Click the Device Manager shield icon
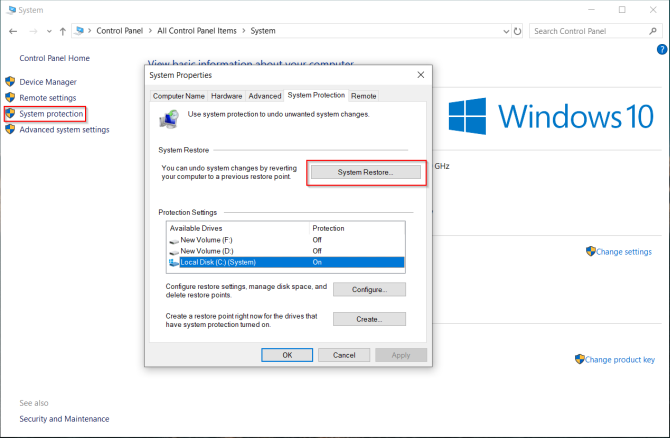This screenshot has width=670, height=438. [10, 81]
